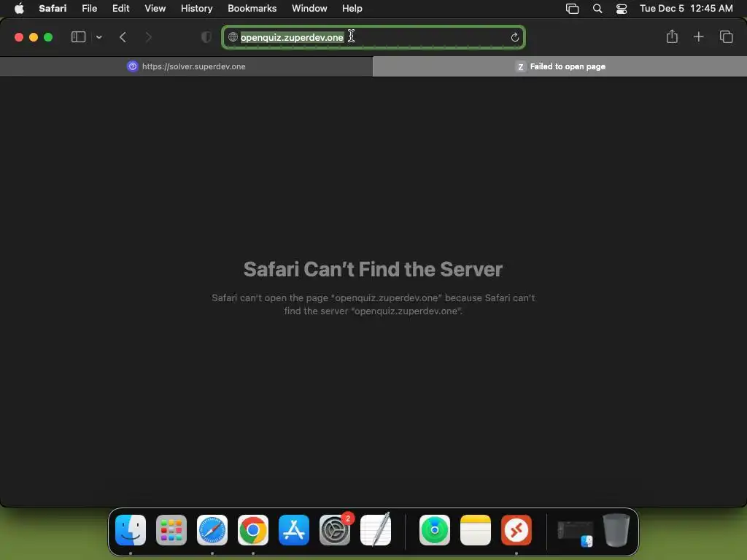Click the Stage Manager menu bar icon
The width and height of the screenshot is (747, 560).
point(572,9)
